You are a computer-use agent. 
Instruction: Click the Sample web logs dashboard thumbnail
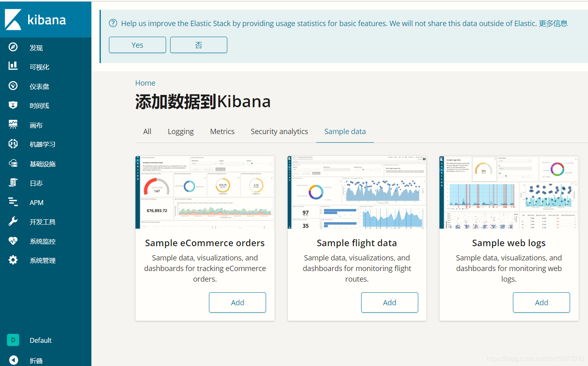[509, 192]
